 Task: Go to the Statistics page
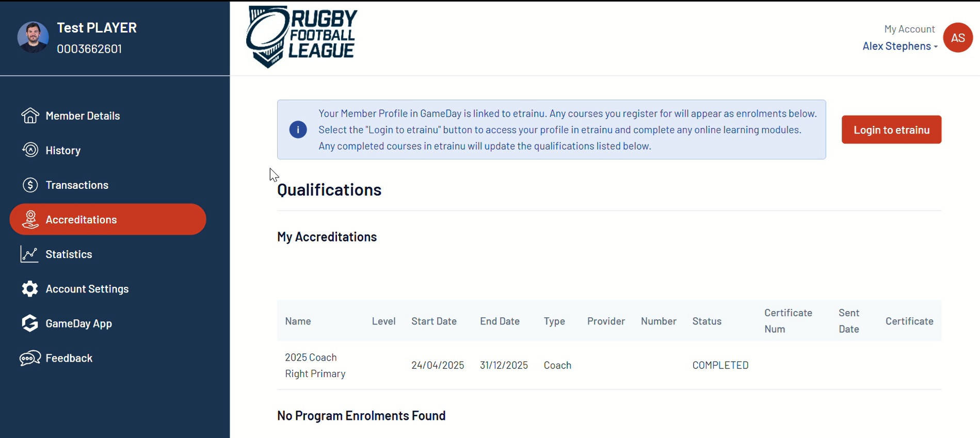point(69,254)
